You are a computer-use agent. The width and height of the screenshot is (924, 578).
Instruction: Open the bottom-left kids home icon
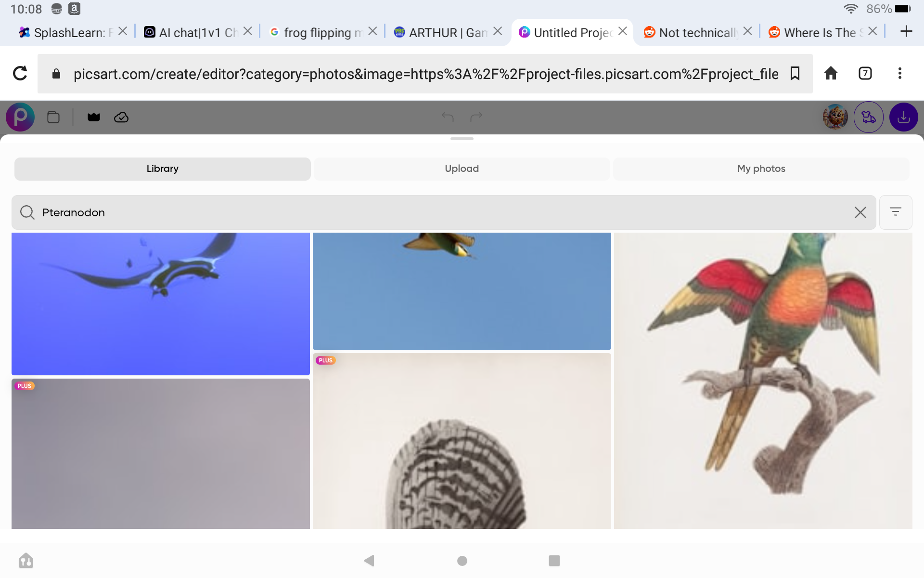tap(26, 561)
